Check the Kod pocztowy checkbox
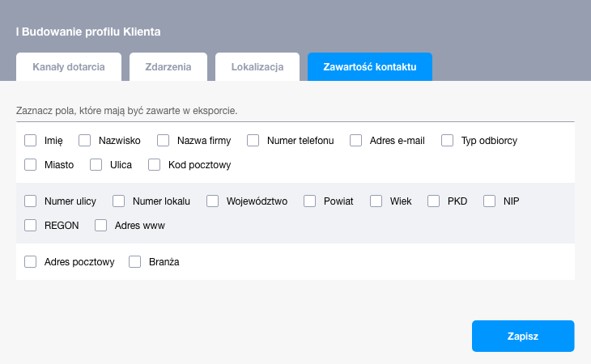The height and width of the screenshot is (364, 591). point(154,165)
